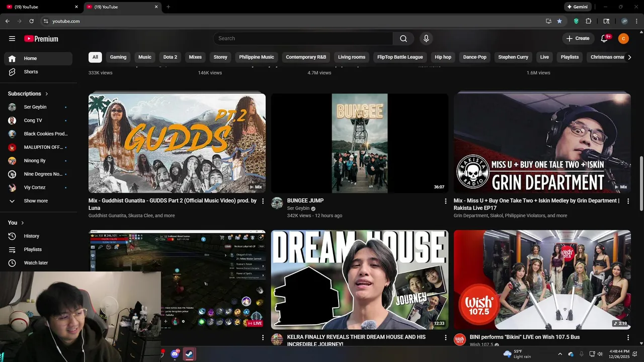This screenshot has width=644, height=362.
Task: Go to Home in the sidebar
Action: point(38,58)
